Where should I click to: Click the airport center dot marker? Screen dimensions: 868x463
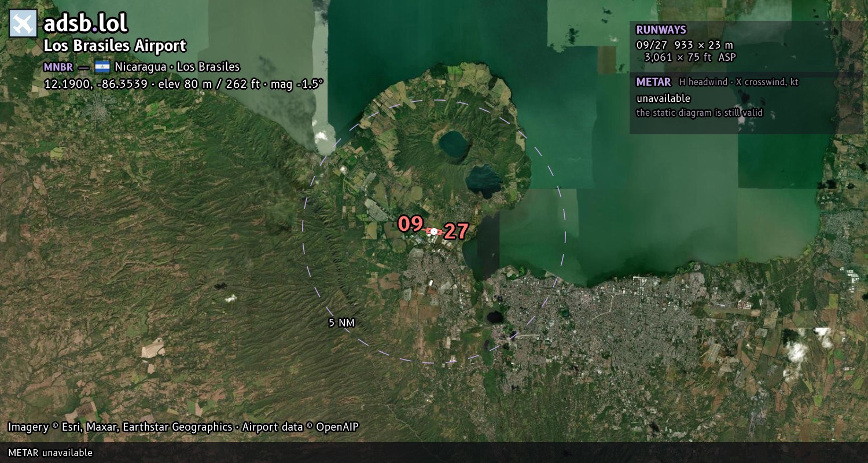[434, 231]
